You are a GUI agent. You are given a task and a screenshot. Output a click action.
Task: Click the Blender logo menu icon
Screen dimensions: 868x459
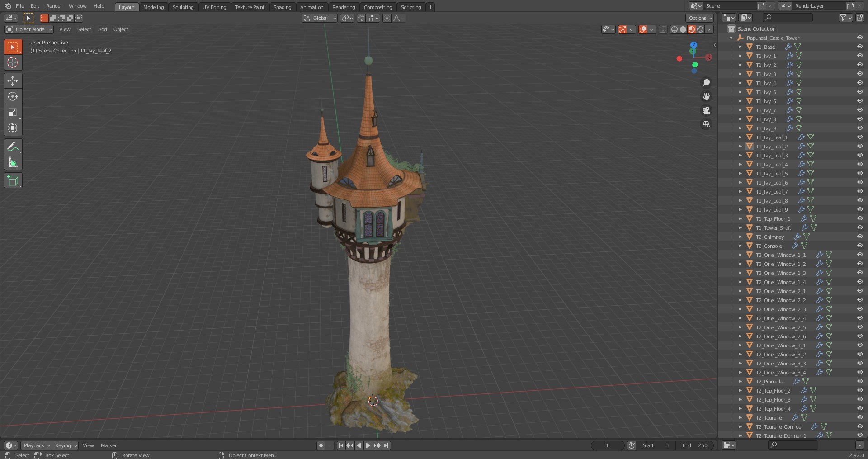[x=8, y=6]
